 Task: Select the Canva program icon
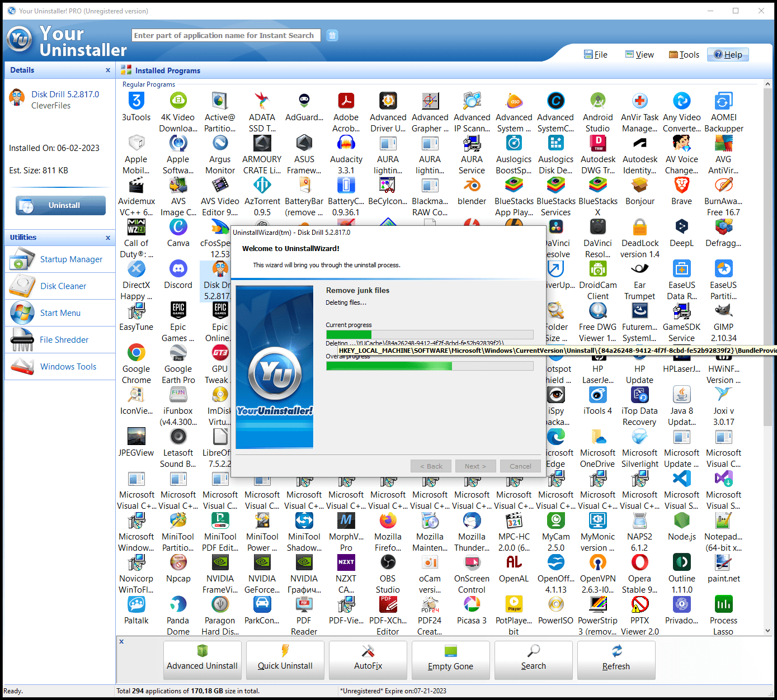click(178, 226)
